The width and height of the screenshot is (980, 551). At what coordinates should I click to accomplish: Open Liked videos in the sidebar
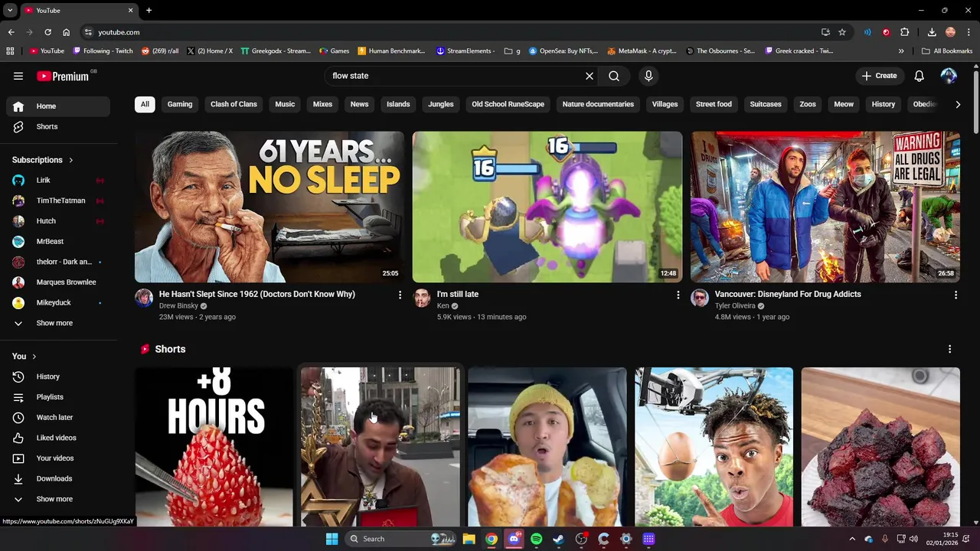click(x=58, y=438)
